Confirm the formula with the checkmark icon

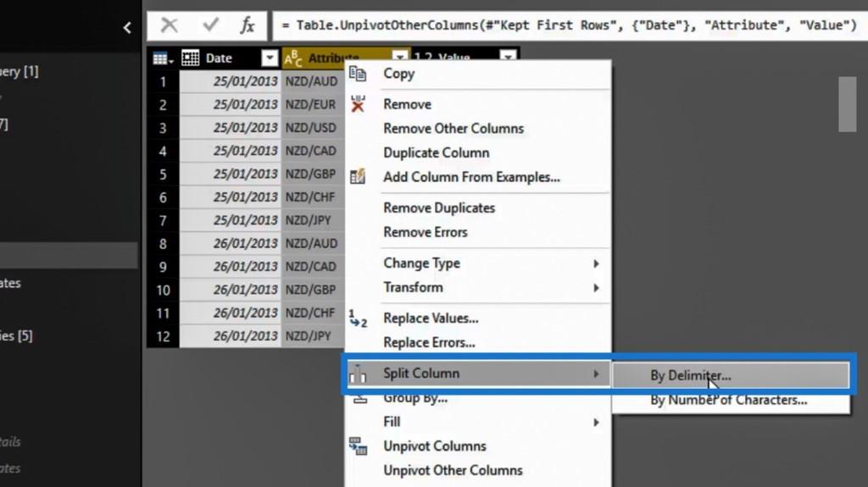[210, 25]
